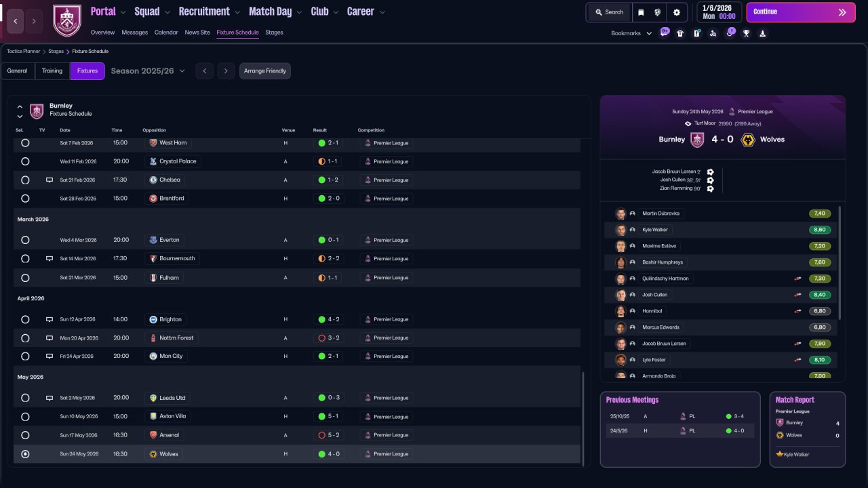Click the date and time display

click(719, 12)
